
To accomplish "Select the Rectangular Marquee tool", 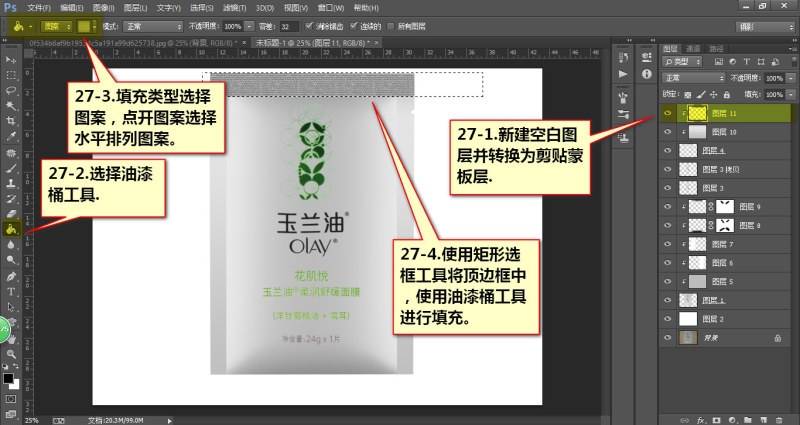I will click(11, 76).
